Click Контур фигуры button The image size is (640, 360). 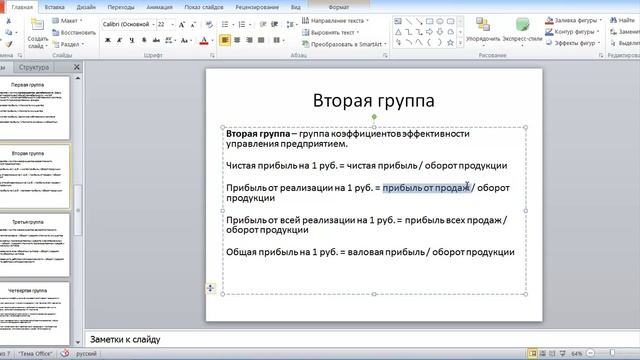572,32
